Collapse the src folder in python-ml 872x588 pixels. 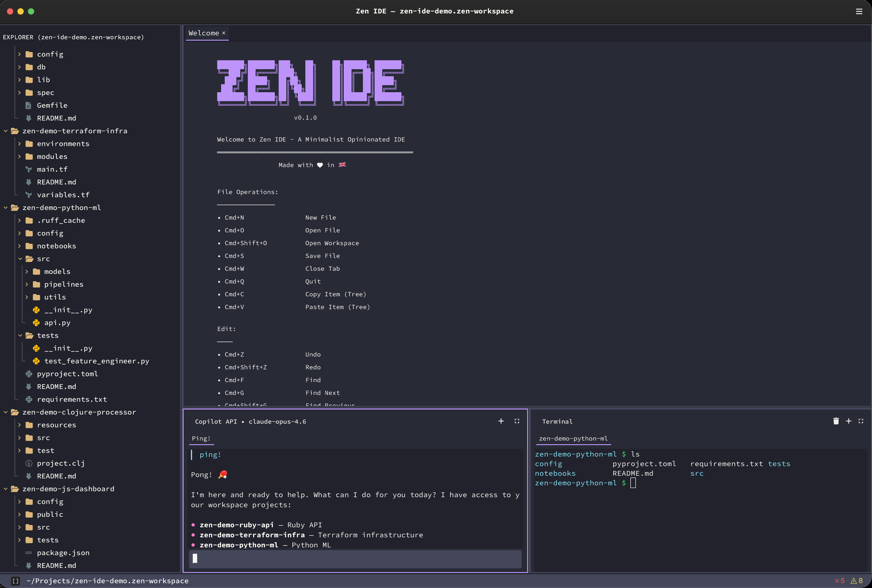(x=20, y=259)
